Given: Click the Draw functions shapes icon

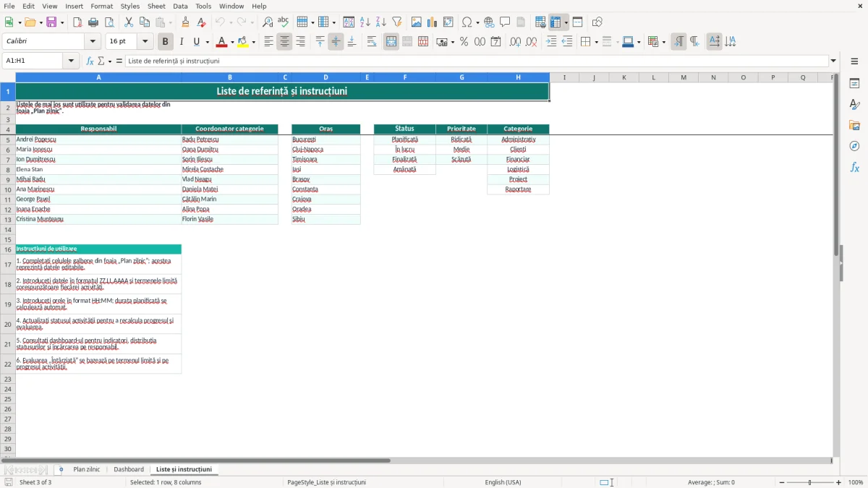Looking at the screenshot, I should (x=597, y=22).
